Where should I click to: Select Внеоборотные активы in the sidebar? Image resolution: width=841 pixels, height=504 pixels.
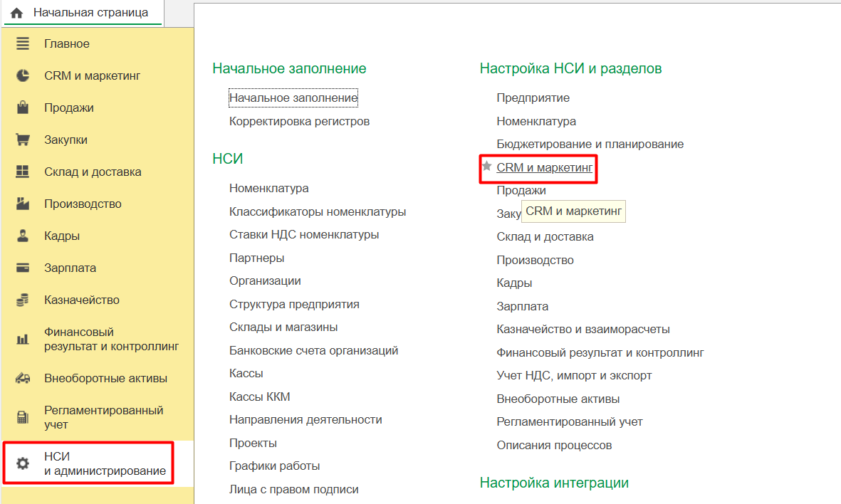click(x=105, y=378)
